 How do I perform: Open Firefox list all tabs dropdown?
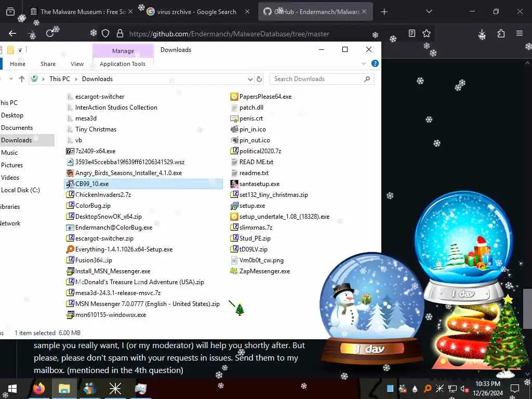tap(429, 11)
